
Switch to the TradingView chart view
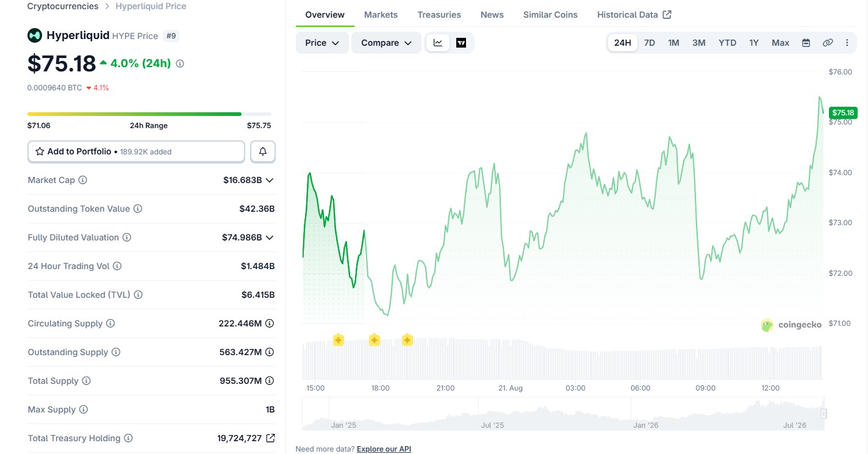point(461,43)
